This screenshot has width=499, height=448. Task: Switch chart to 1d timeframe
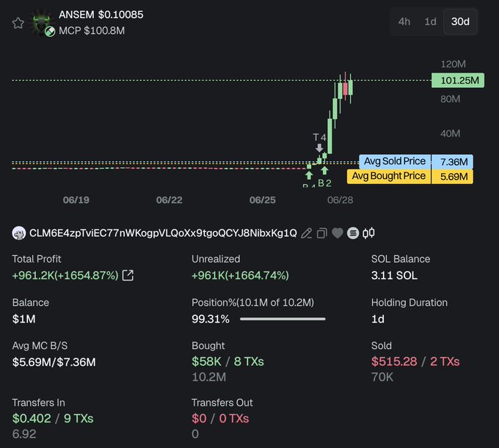point(430,21)
